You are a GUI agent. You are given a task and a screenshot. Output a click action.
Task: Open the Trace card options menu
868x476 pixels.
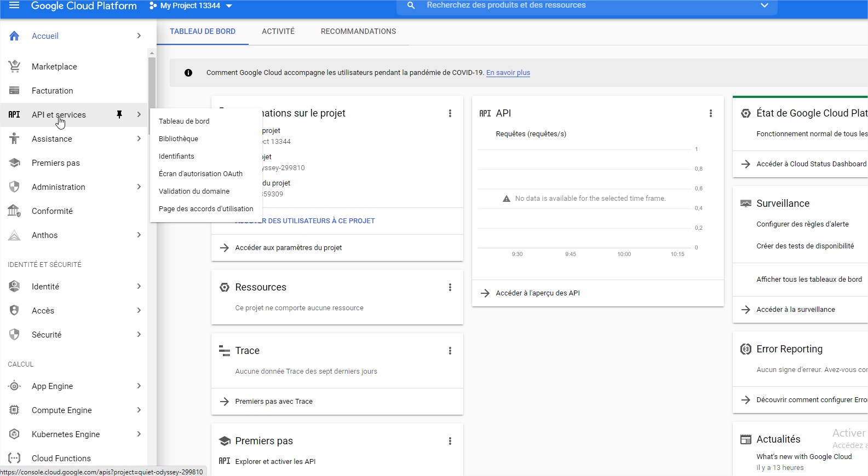(450, 351)
